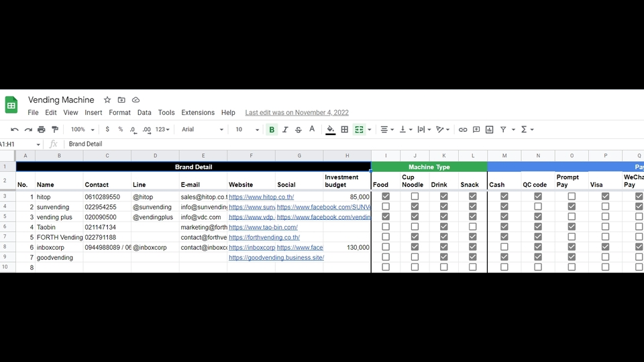This screenshot has width=644, height=362.
Task: Activate the Paint format tool
Action: [55, 130]
